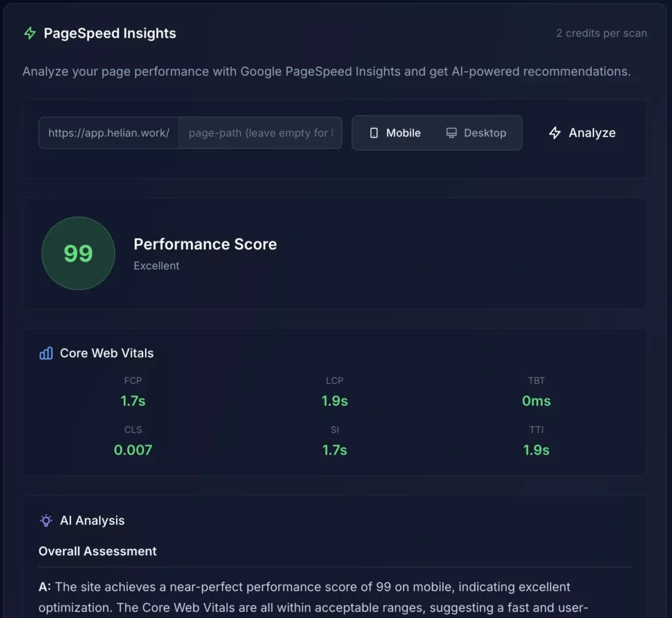
Task: Select the Mobile scan mode
Action: click(x=395, y=133)
